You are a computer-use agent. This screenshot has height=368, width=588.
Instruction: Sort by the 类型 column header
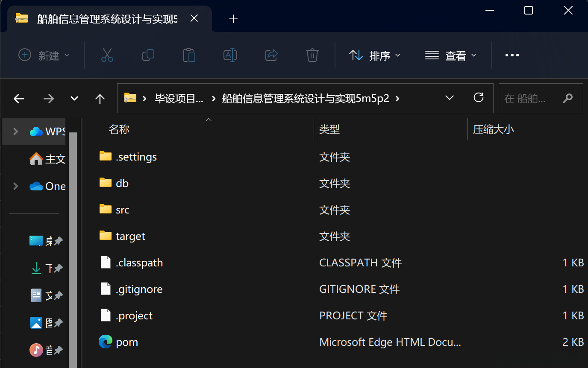pyautogui.click(x=329, y=129)
